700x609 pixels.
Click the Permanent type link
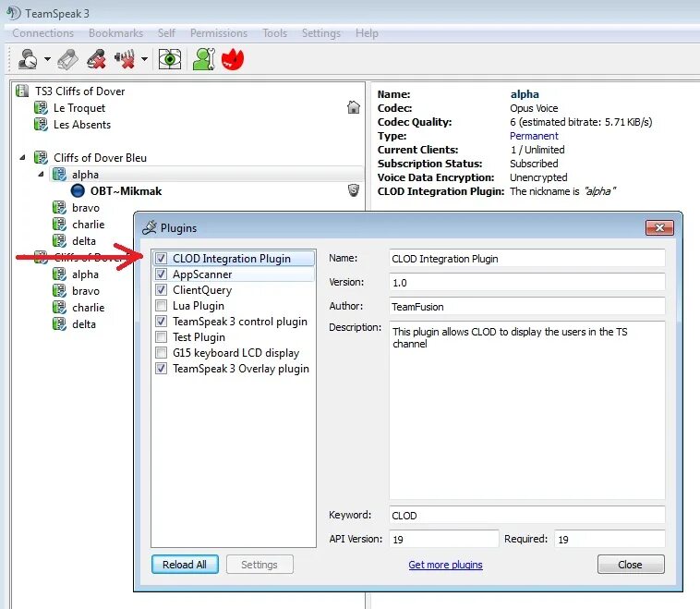tap(534, 136)
